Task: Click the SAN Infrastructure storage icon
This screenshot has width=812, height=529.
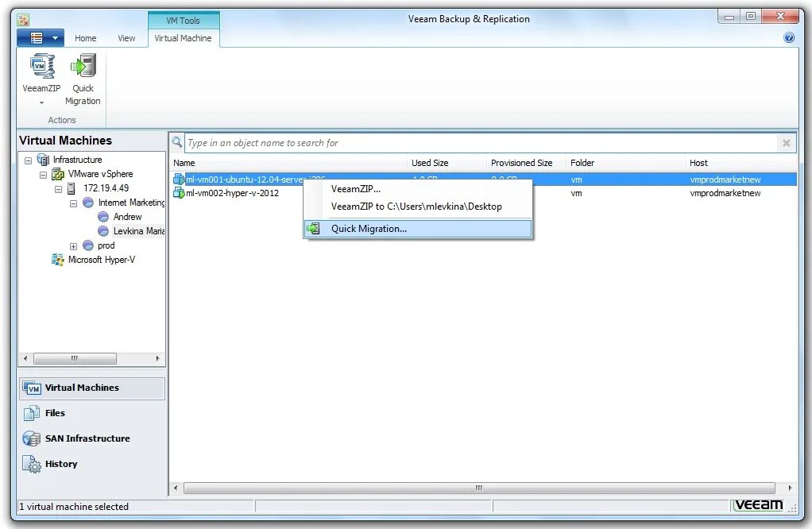Action: click(x=32, y=439)
